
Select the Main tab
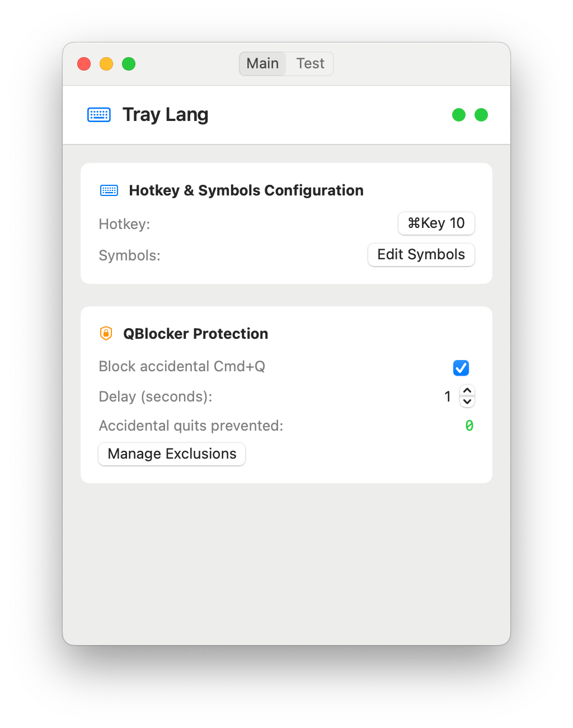click(262, 63)
